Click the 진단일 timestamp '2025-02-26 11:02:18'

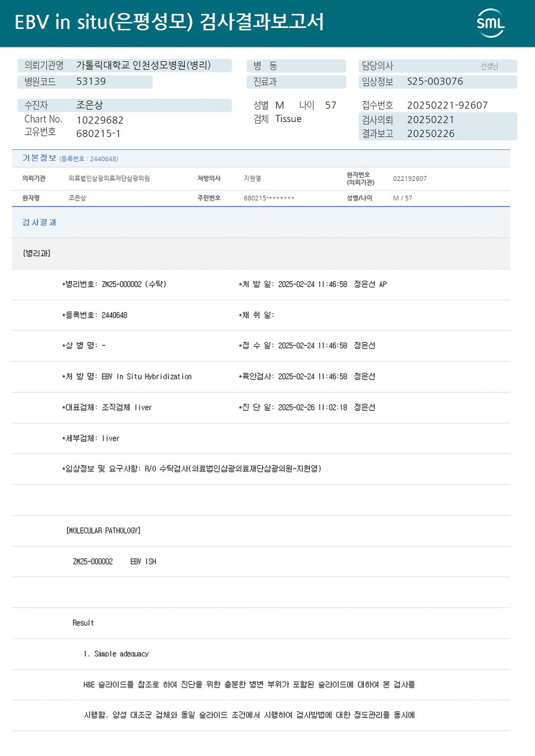pos(313,407)
